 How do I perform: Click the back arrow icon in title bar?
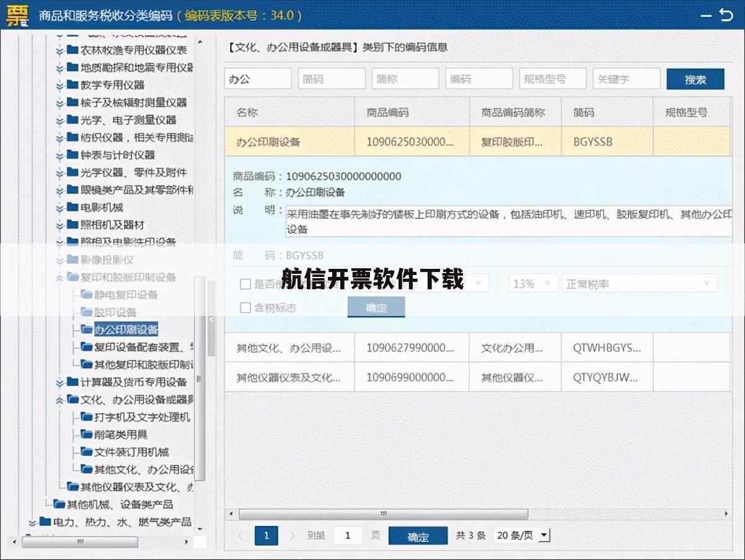coord(725,15)
